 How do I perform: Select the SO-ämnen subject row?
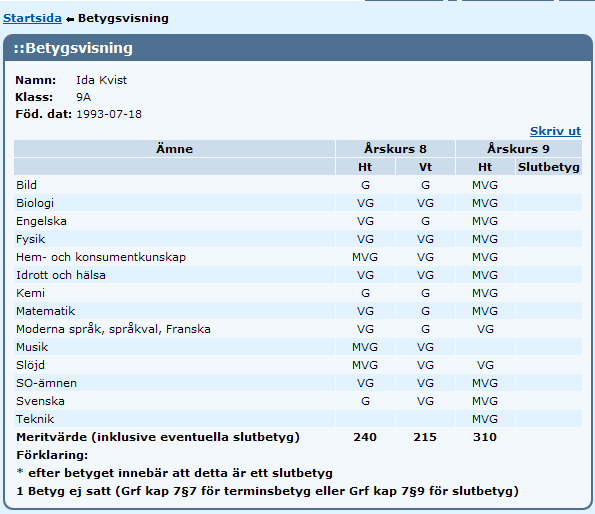298,383
